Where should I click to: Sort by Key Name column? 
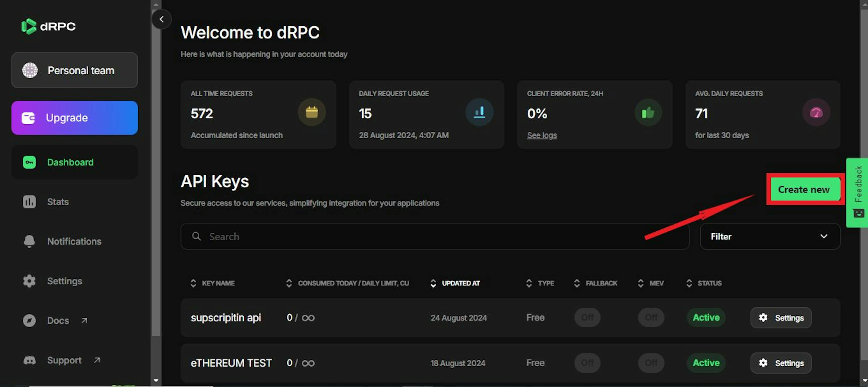pos(213,283)
